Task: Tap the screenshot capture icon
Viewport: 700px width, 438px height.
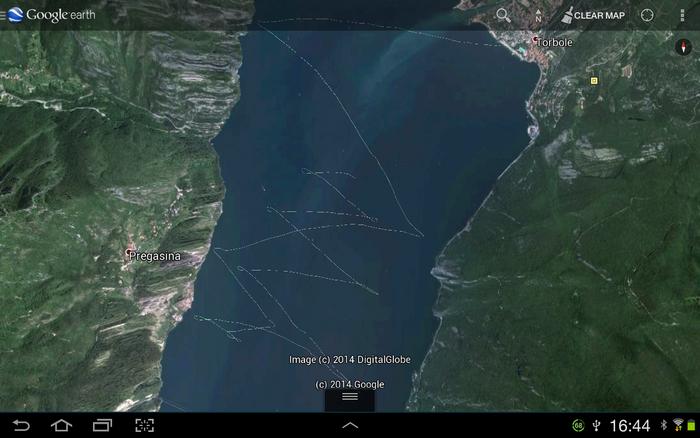Action: tap(145, 425)
